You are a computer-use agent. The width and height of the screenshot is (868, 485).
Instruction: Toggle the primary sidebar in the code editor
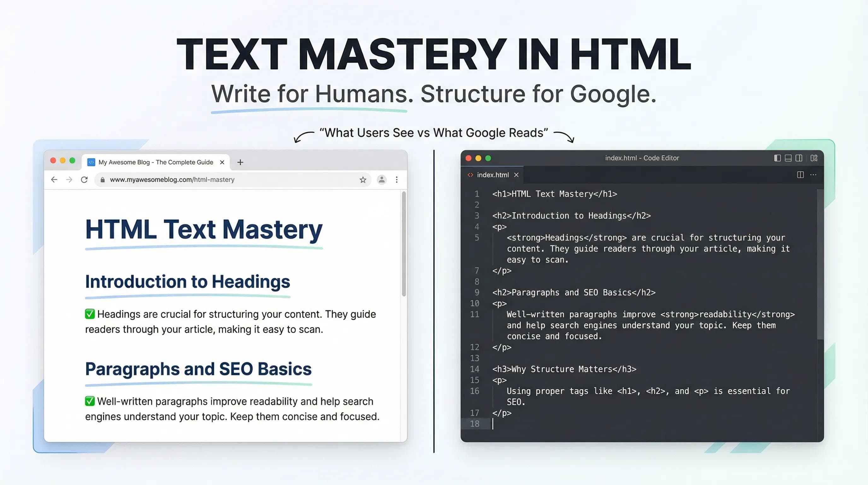pyautogui.click(x=777, y=158)
